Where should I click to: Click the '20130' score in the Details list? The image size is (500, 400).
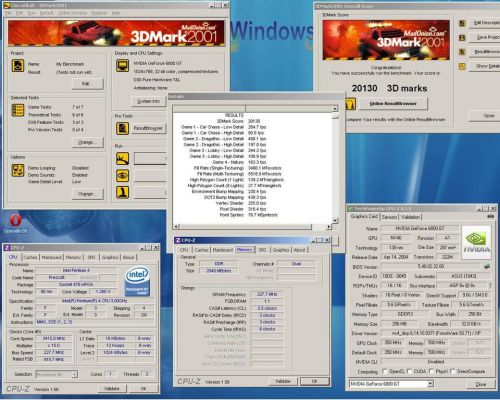(x=254, y=121)
